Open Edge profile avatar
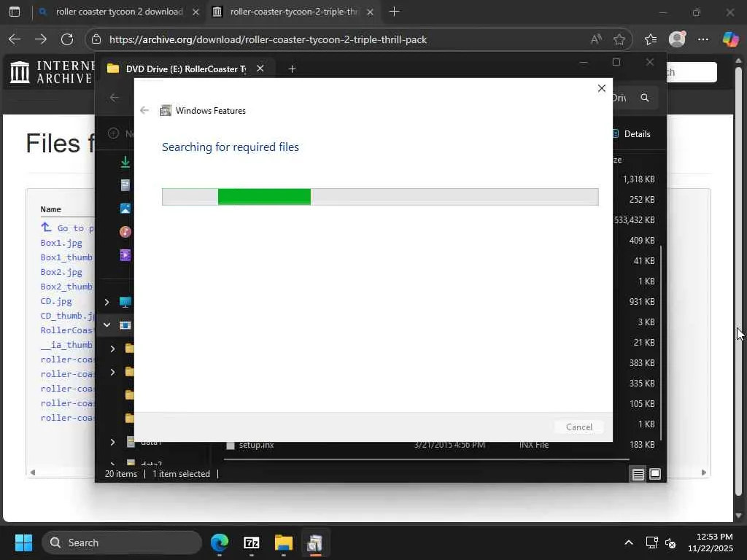This screenshot has height=560, width=747. [x=677, y=39]
